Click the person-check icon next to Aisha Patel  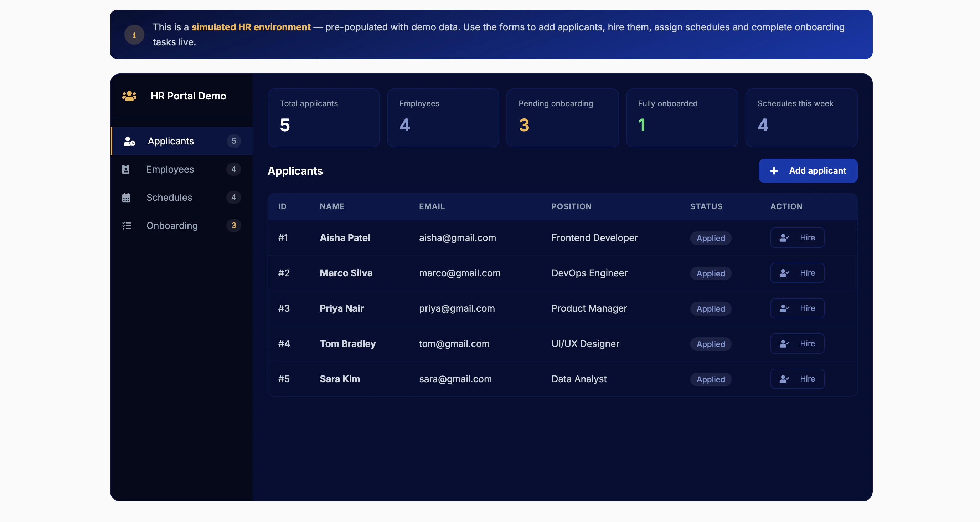(784, 237)
